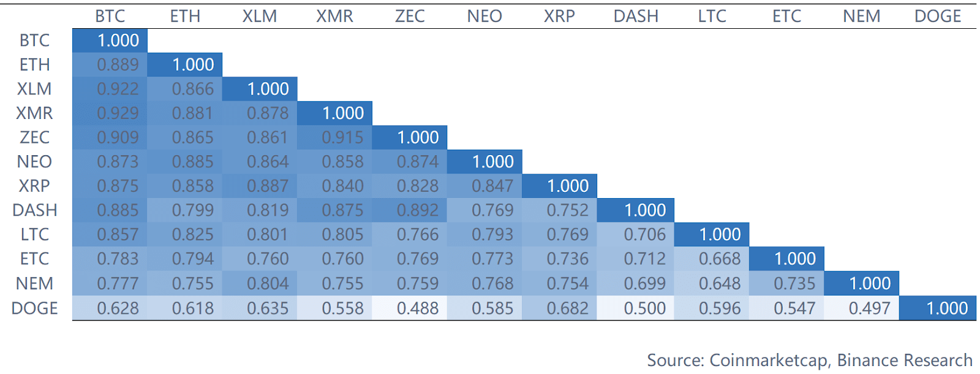980x374 pixels.
Task: Click the 0.488 DOGE-ZEC cell
Action: click(x=418, y=308)
